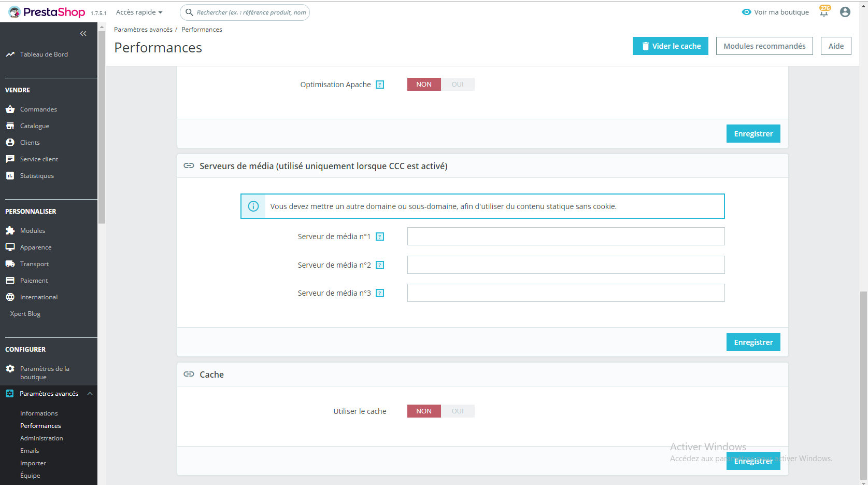The image size is (868, 485).
Task: Click Modules recommandés button
Action: coord(764,46)
